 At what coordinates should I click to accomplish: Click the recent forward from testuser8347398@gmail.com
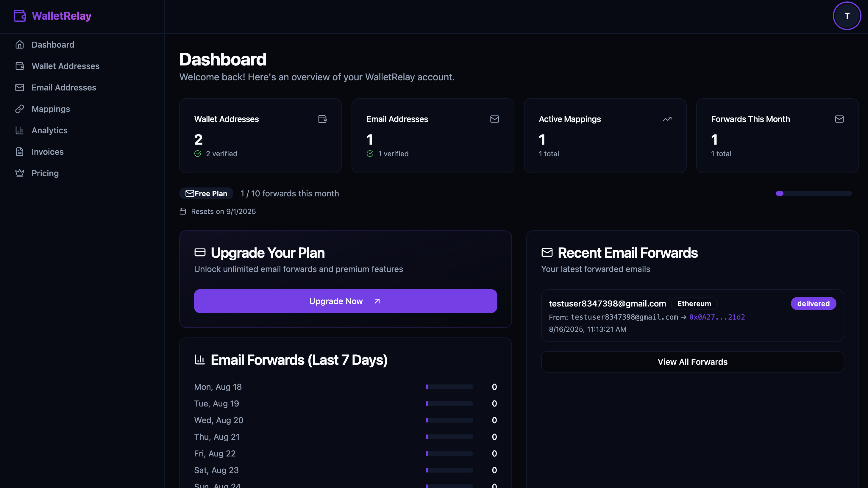tap(692, 315)
